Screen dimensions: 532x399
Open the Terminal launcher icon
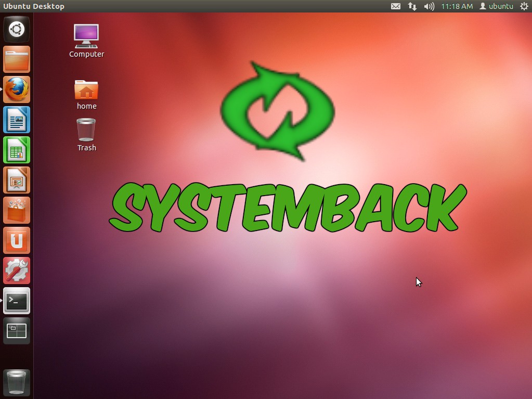(x=17, y=301)
